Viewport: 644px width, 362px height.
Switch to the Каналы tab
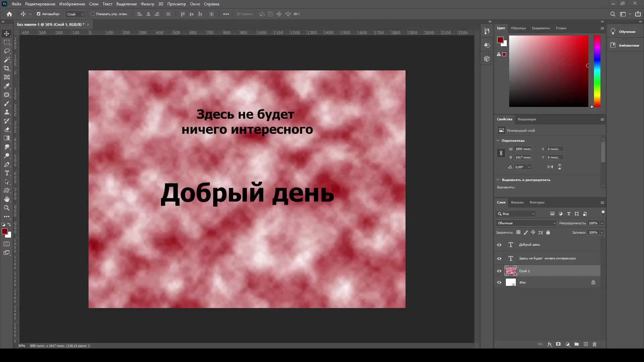click(517, 202)
